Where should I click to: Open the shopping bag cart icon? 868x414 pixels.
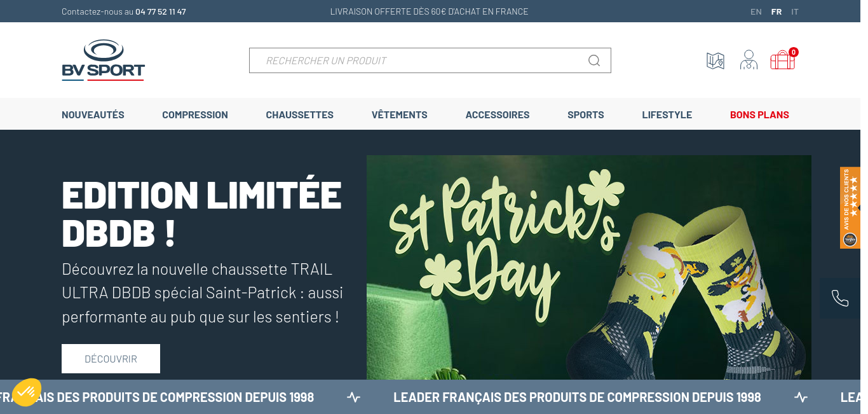(783, 60)
